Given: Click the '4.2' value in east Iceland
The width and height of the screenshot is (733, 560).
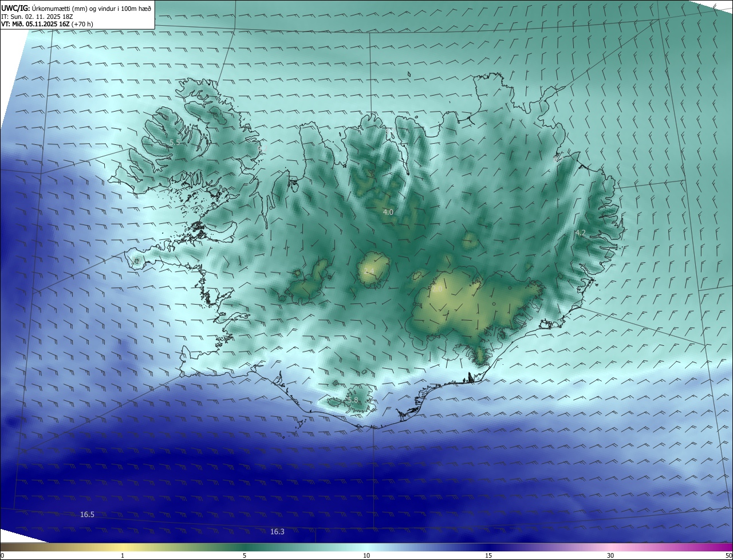Looking at the screenshot, I should coord(580,233).
